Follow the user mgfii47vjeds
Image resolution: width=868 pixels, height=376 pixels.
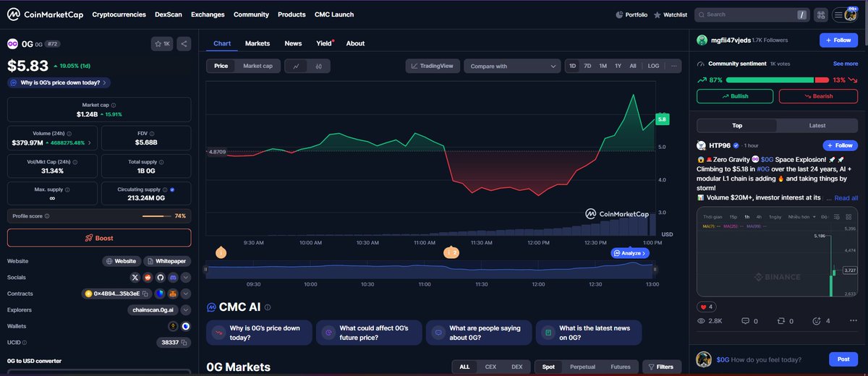(x=838, y=40)
